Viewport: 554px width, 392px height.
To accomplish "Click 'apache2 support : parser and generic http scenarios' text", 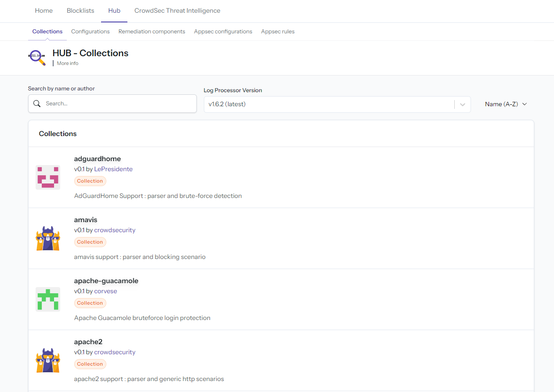I will 149,379.
